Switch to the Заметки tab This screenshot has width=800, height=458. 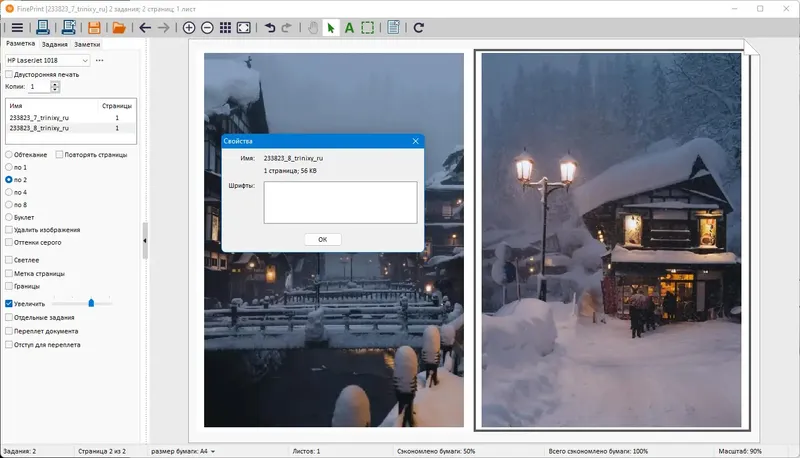coord(87,44)
